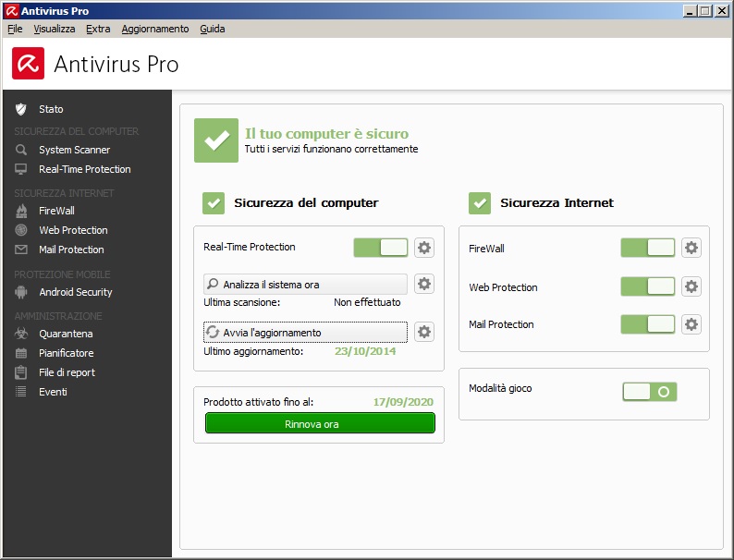Click the Quarantena biohazard icon
The image size is (734, 560).
(21, 334)
